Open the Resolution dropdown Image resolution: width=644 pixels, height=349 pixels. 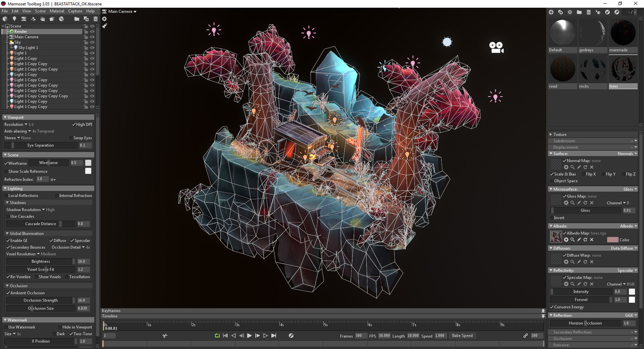pos(16,124)
